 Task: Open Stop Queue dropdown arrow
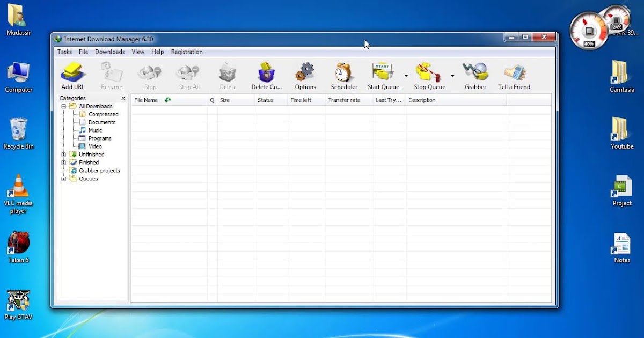tap(452, 76)
